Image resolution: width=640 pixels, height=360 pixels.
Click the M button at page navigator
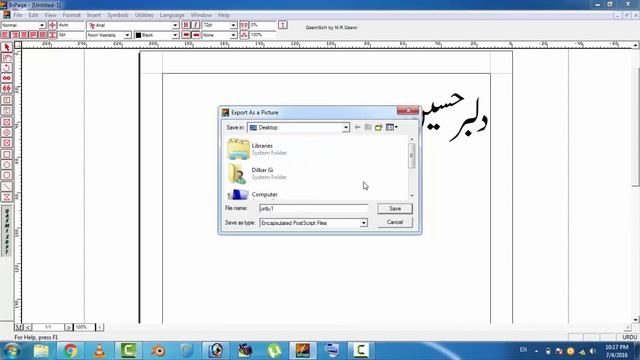tap(19, 327)
